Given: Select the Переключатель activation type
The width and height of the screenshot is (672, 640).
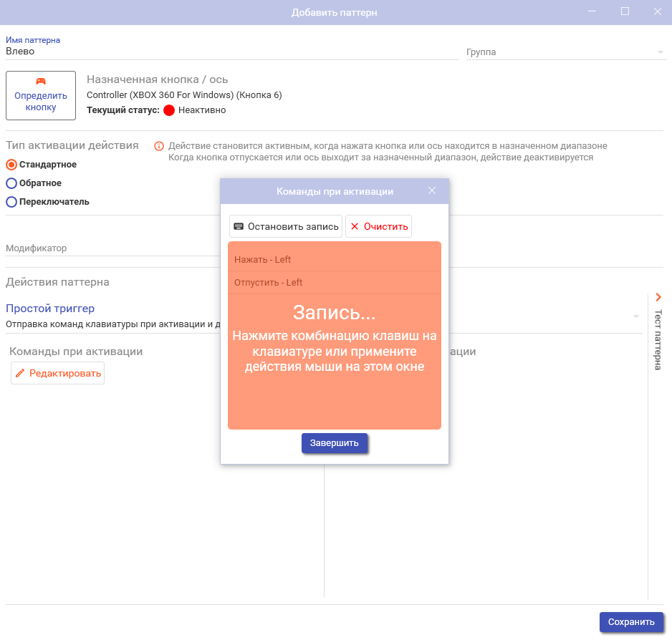Looking at the screenshot, I should [11, 202].
